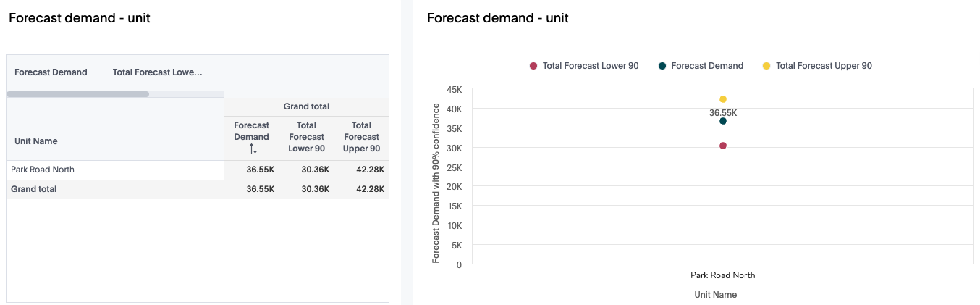Click the yellow Total Forecast Upper 90 legend dot
Image resolution: width=980 pixels, height=305 pixels.
click(766, 66)
